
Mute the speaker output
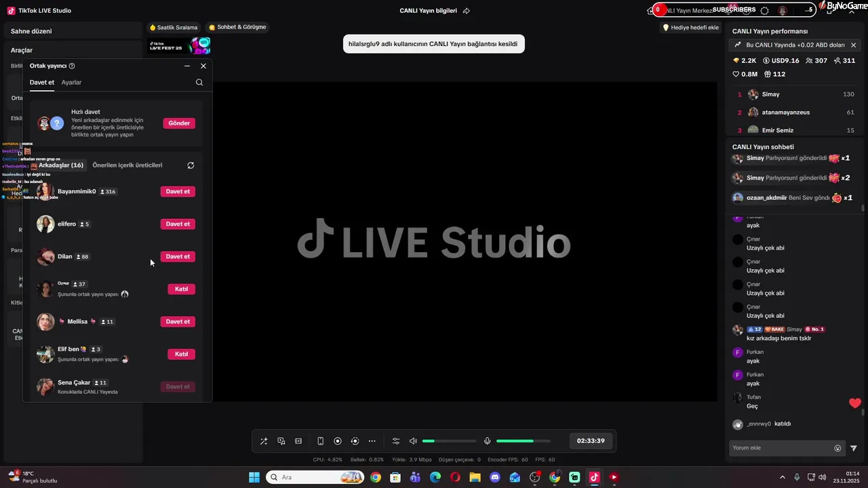[x=413, y=441]
